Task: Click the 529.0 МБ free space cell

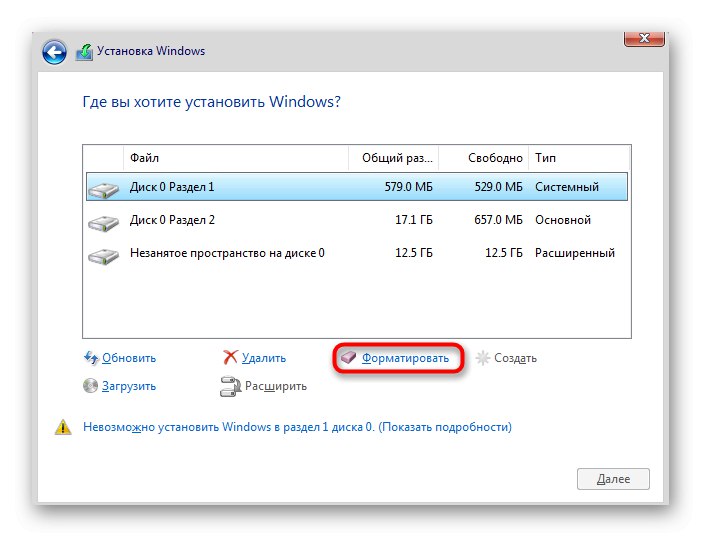Action: [498, 186]
